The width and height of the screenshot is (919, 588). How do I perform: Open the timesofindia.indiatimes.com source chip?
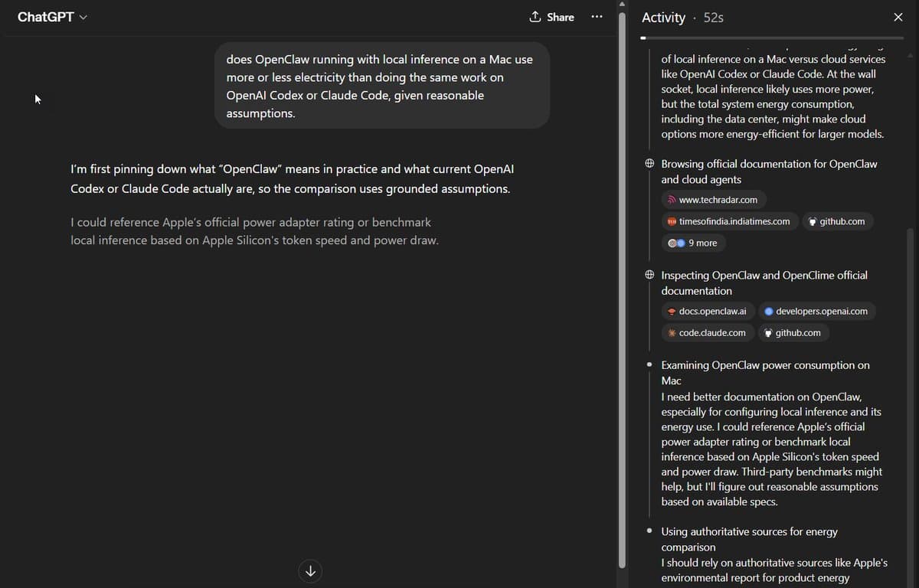(728, 221)
